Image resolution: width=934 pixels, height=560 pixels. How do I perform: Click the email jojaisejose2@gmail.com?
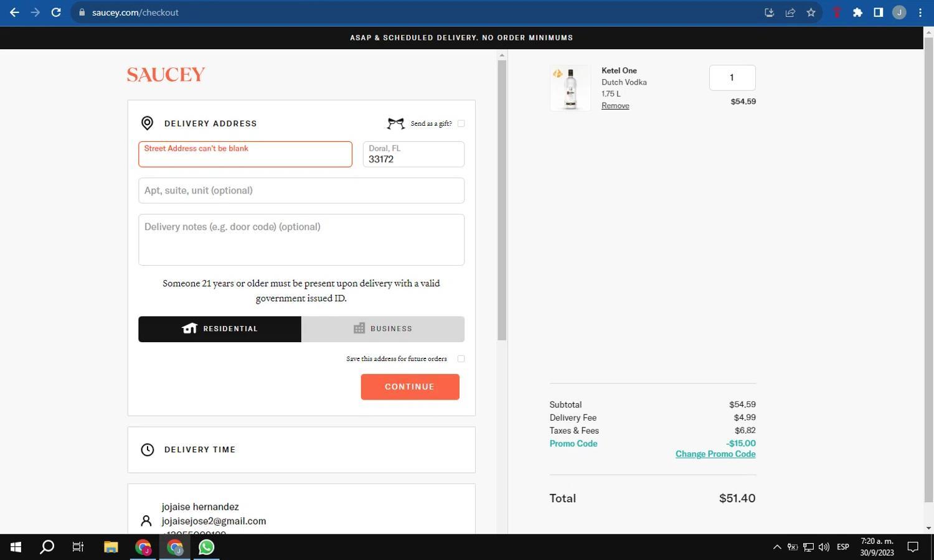click(x=214, y=521)
